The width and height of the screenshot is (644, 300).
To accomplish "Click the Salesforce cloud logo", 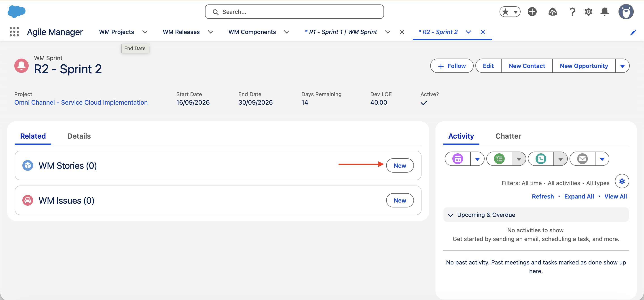I will 17,11.
